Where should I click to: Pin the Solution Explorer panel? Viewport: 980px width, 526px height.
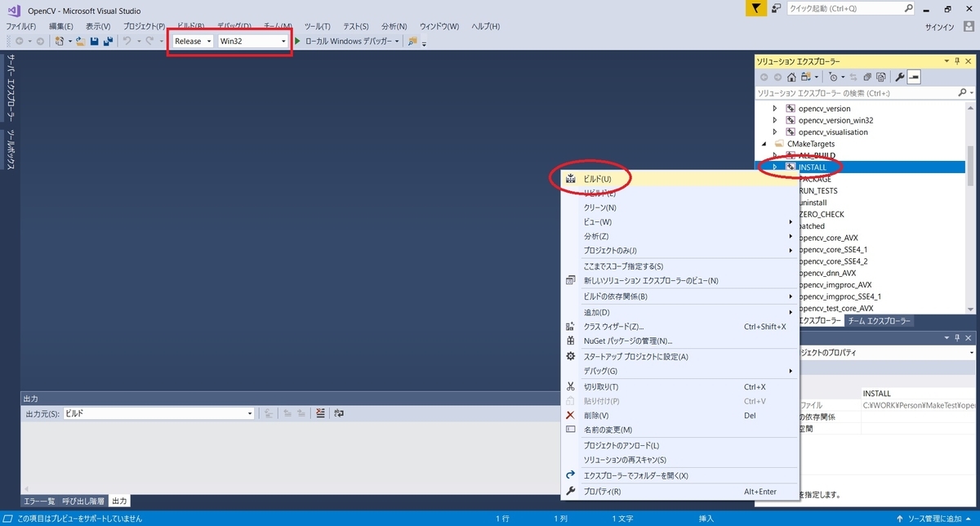(x=956, y=61)
